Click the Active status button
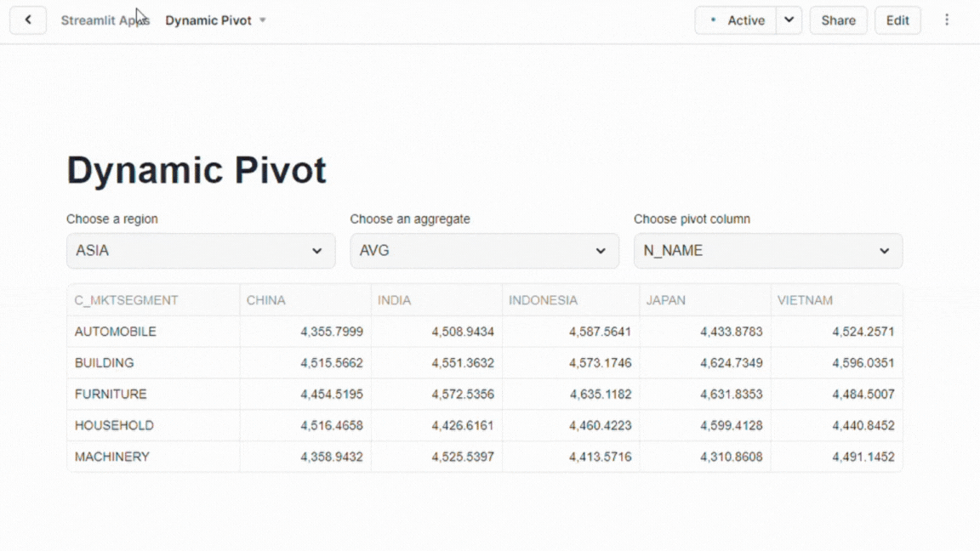Screen dimensions: 980x551 737,20
